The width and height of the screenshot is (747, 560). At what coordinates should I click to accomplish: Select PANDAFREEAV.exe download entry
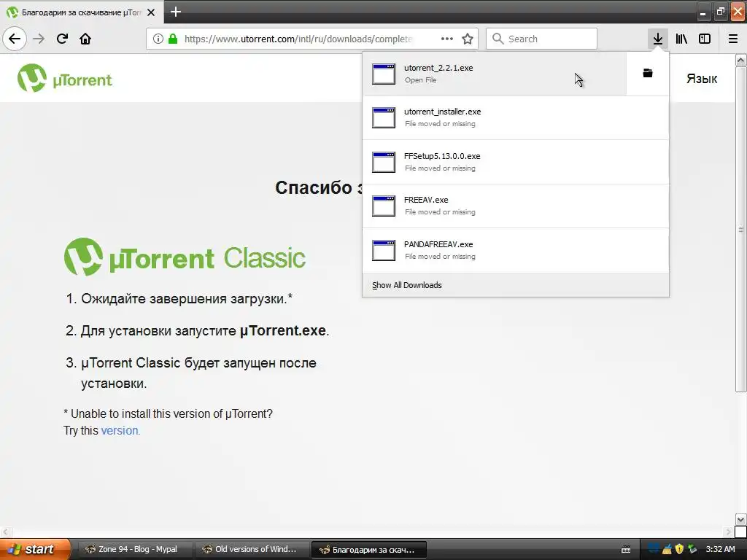[x=516, y=250]
